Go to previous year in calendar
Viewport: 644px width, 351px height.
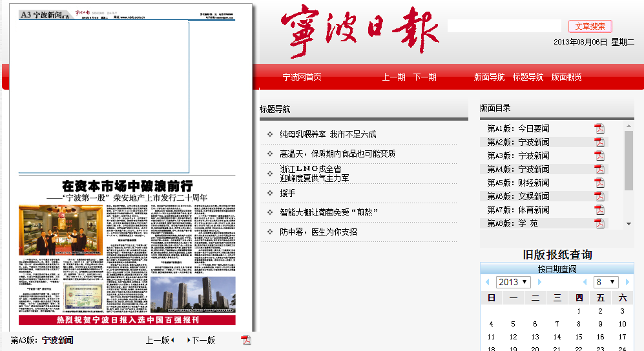tap(488, 283)
